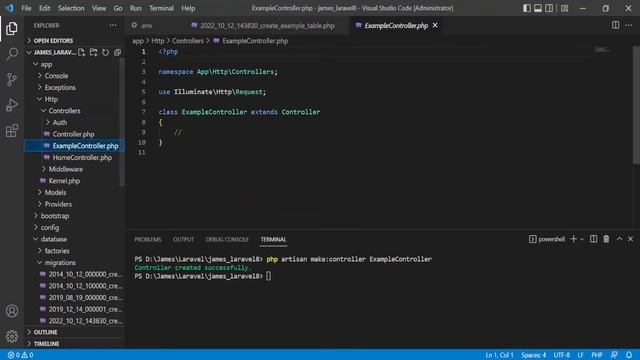Open Controller.php file in explorer

73,134
